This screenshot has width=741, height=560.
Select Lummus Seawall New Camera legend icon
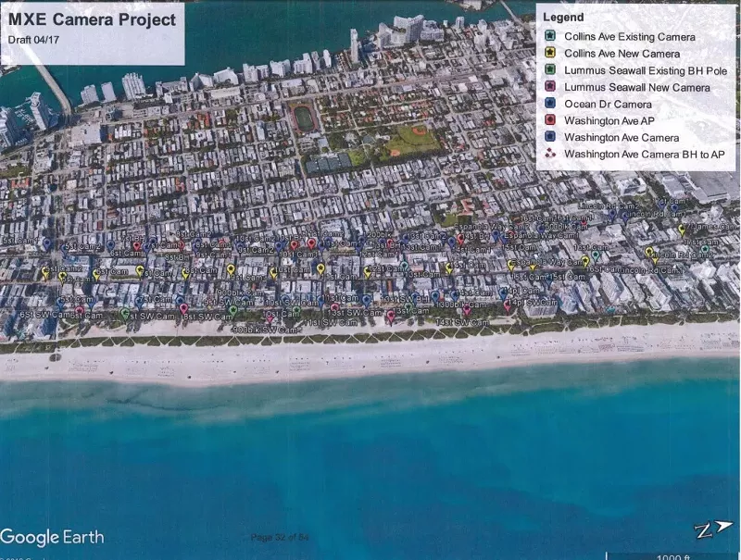[x=549, y=87]
